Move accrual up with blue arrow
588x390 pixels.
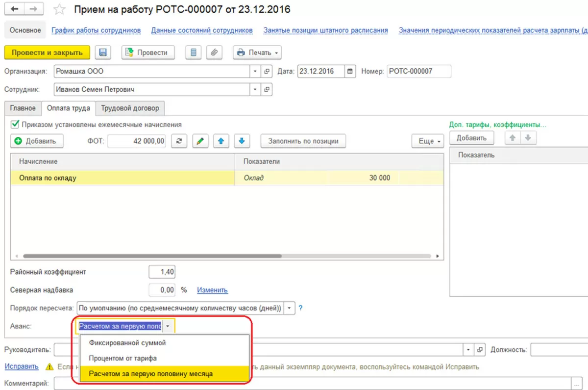(x=221, y=141)
